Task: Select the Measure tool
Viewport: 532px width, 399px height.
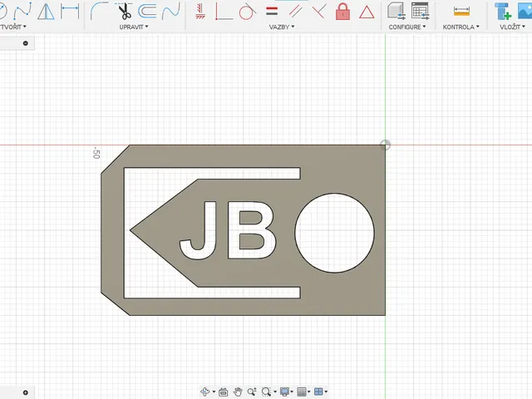Action: tap(461, 12)
